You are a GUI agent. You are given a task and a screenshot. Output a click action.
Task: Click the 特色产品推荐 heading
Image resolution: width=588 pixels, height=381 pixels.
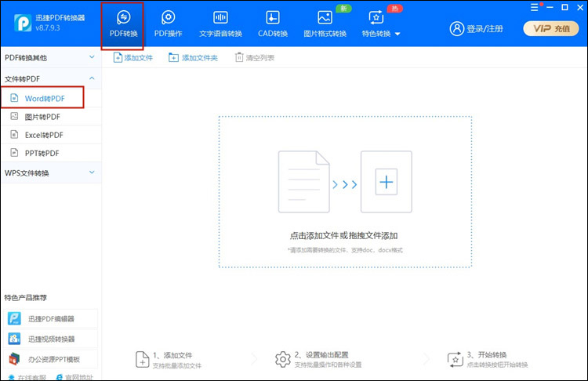pyautogui.click(x=26, y=298)
